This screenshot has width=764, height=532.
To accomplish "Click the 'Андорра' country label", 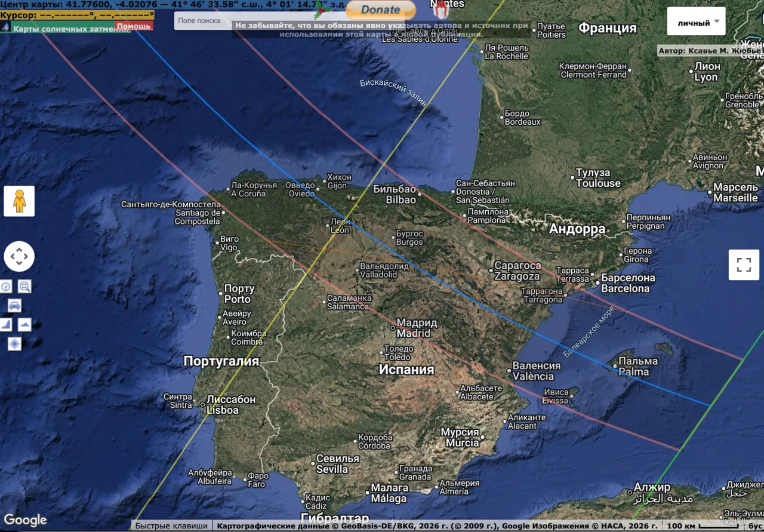I will [577, 229].
